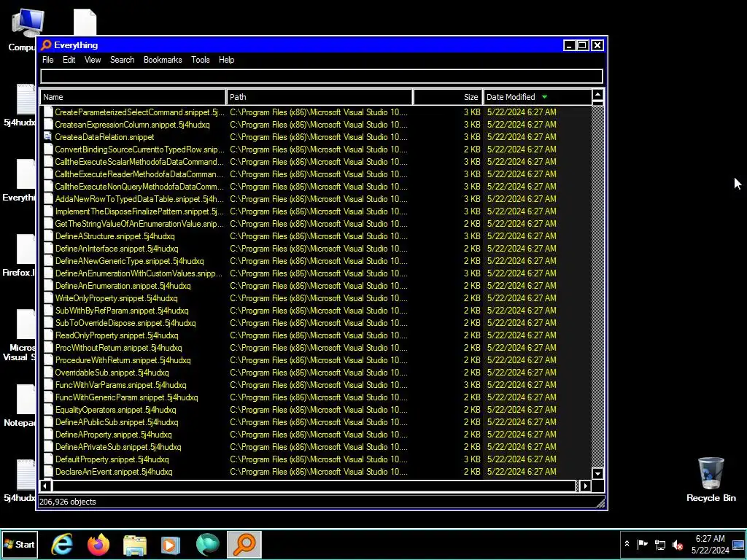Screen dimensions: 747x560
Task: Click the vertical scrollbar up arrow
Action: click(597, 95)
